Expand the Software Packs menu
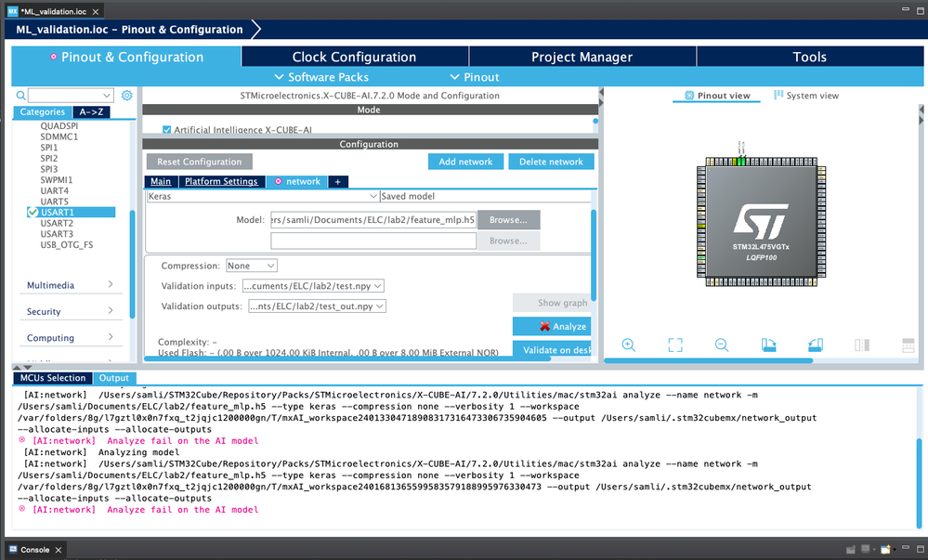The image size is (928, 560). 321,77
